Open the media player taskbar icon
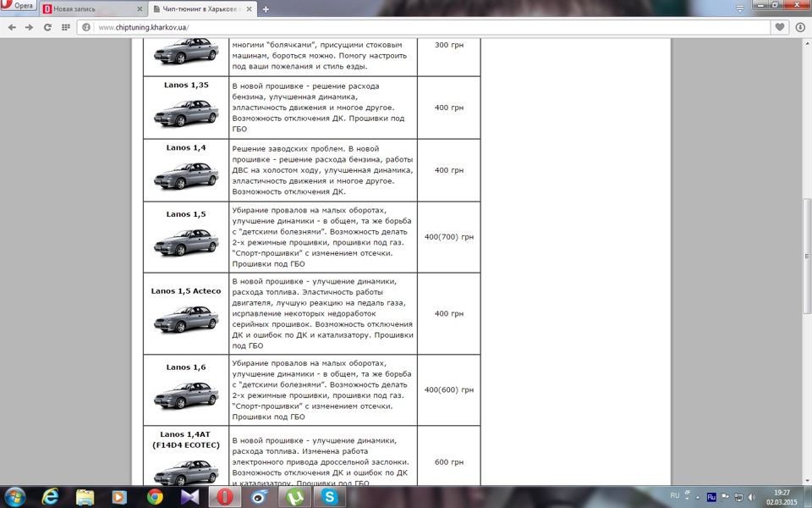The image size is (812, 508). pos(119,497)
